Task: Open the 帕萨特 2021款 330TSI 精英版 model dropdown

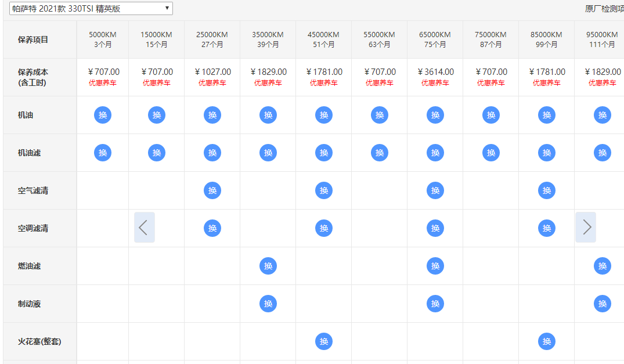Action: pos(91,8)
